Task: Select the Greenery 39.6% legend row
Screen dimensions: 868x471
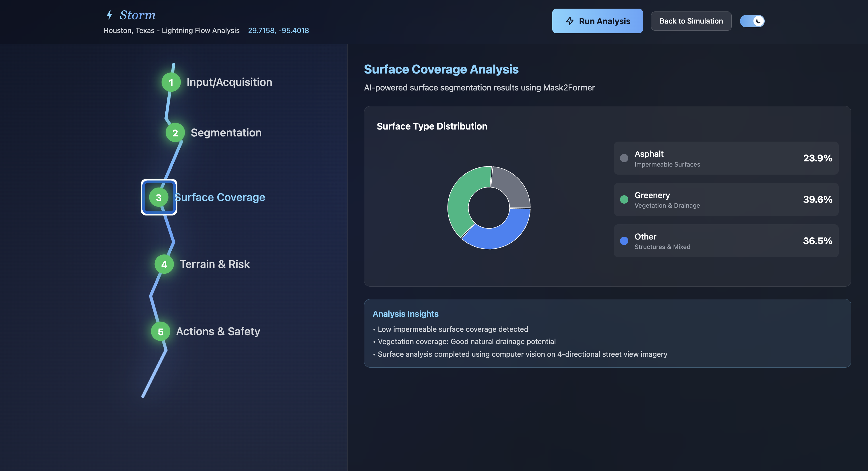Action: click(x=726, y=200)
